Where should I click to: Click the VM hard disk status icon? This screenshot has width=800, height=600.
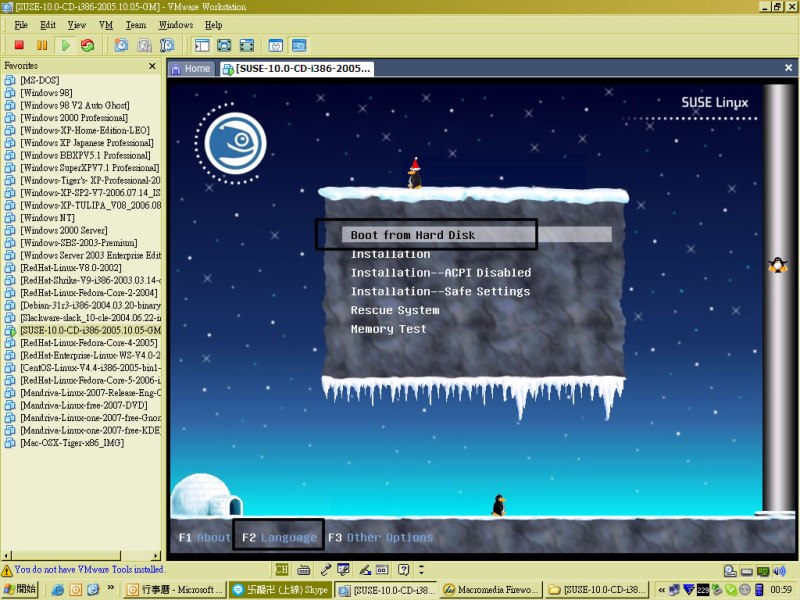746,571
